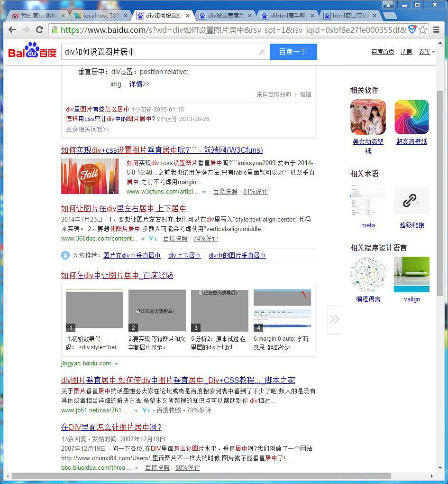Switch to the html窗口变化 tab
Image resolution: width=448 pixels, height=484 pixels.
coord(350,16)
